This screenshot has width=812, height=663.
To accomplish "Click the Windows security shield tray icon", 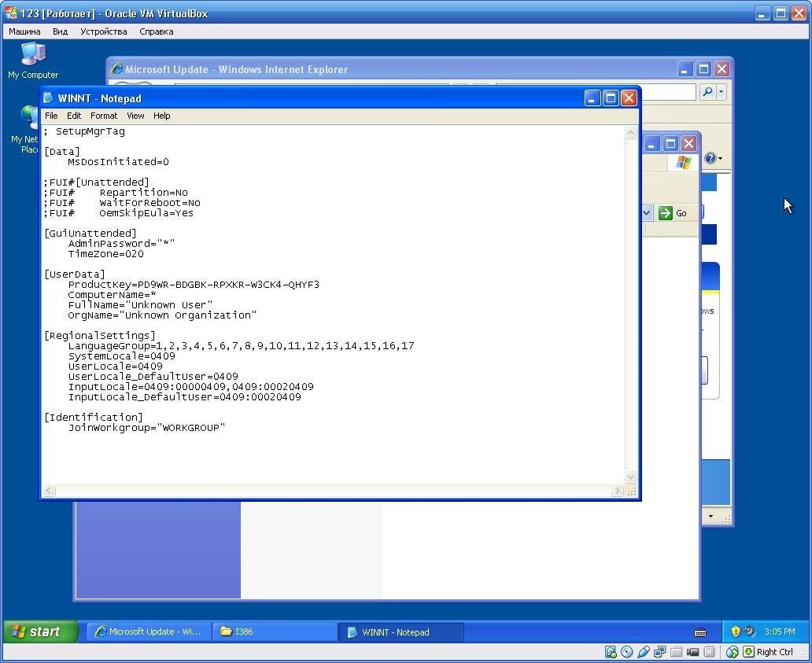I will 736,632.
